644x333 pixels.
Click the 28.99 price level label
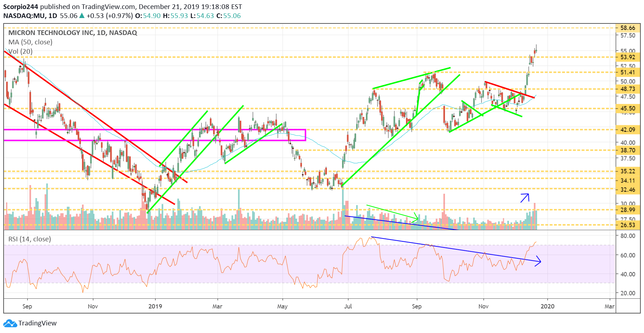(628, 210)
